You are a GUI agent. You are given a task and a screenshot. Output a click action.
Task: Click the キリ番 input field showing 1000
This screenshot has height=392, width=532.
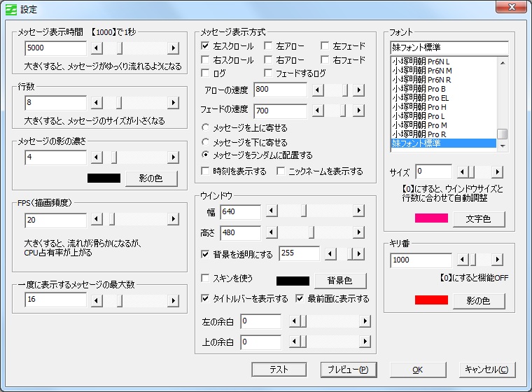point(421,260)
